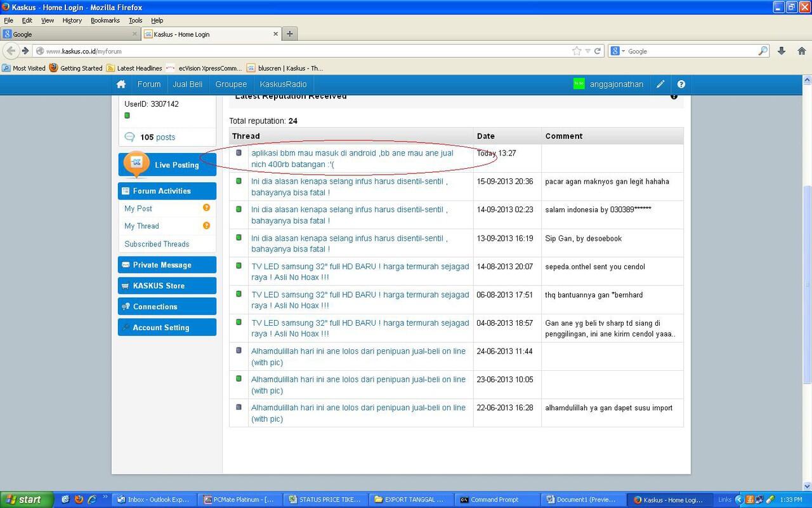Open the Forum navigation link
812x508 pixels.
tap(149, 84)
